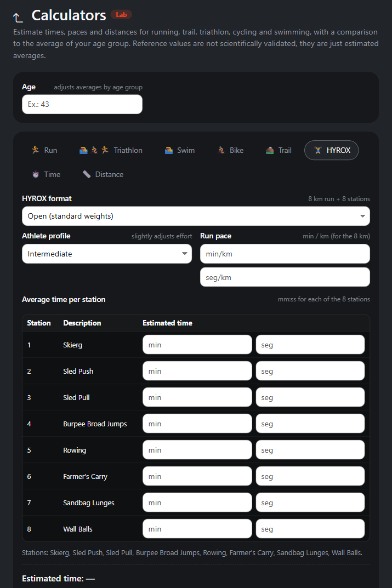This screenshot has width=392, height=588.
Task: Click the runner icon on the Run tab
Action: (x=35, y=150)
